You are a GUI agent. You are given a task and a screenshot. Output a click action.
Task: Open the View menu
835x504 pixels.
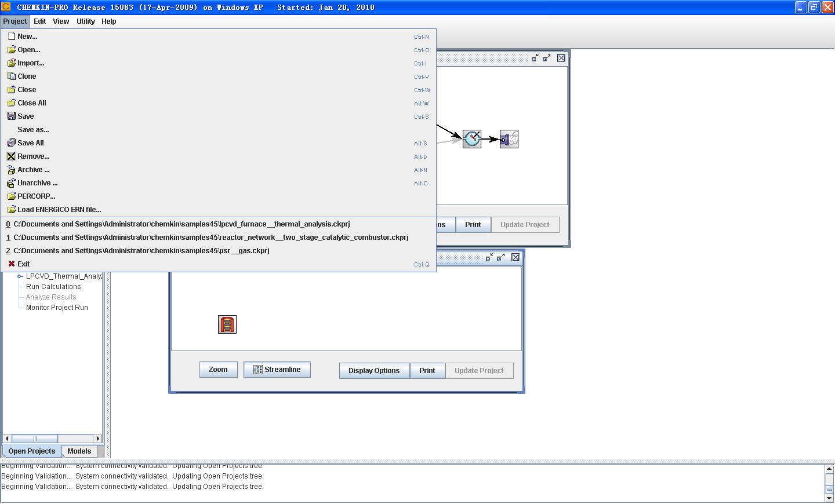click(61, 21)
